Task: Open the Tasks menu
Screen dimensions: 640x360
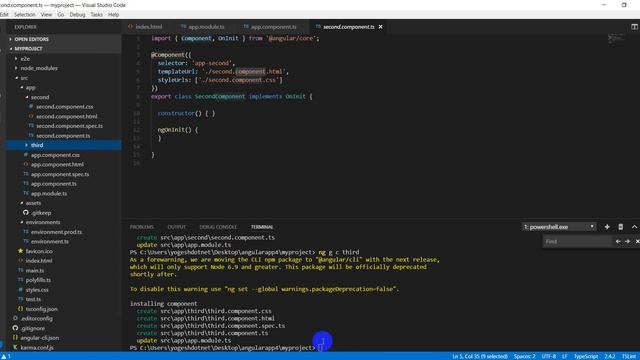Action: tap(97, 15)
